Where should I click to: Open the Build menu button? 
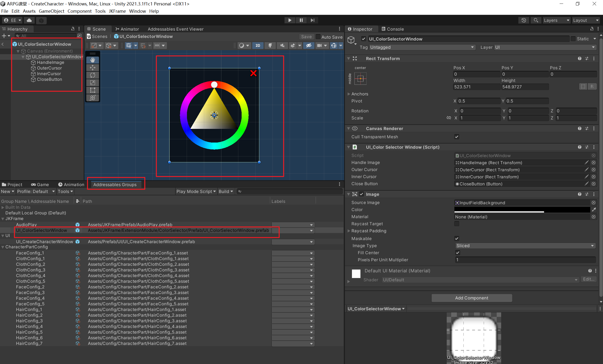tap(226, 192)
